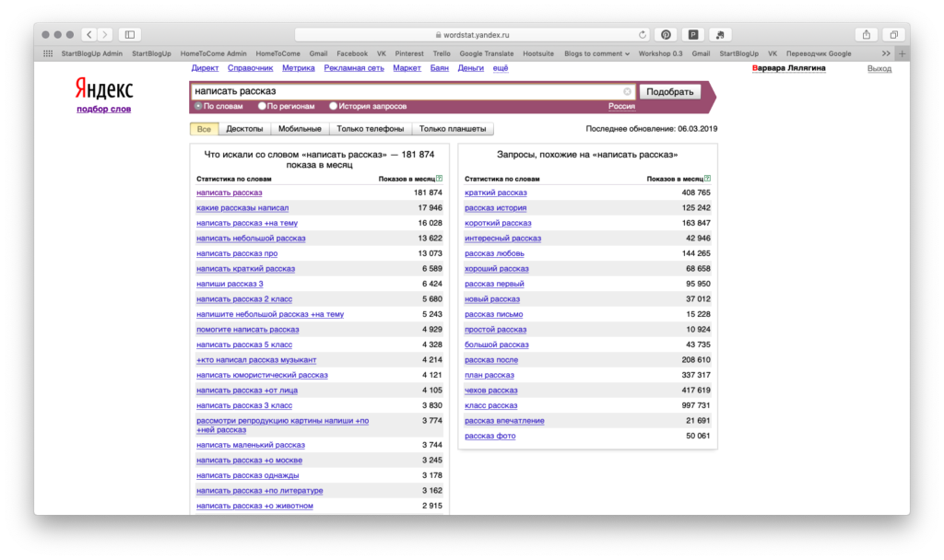Click the 997 731 count for класс рассказ

coord(696,405)
